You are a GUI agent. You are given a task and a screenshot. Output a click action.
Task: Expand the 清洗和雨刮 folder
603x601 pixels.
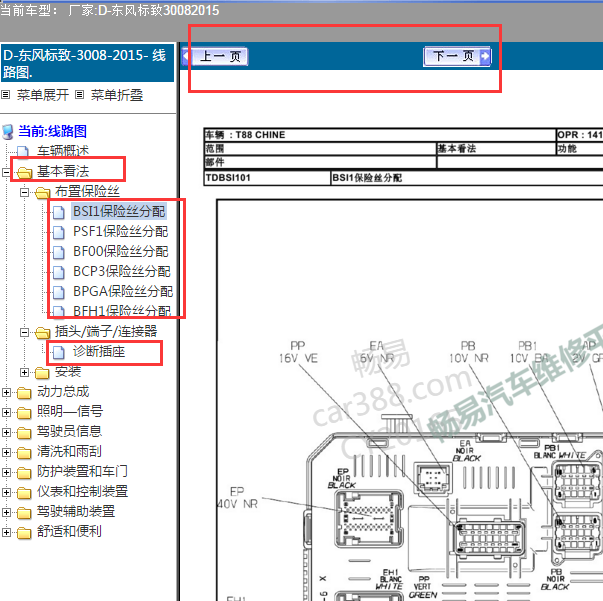[6, 452]
